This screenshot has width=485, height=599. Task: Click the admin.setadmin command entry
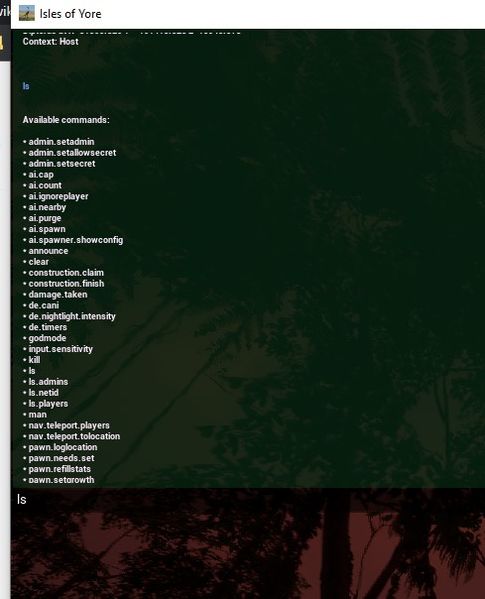pos(61,142)
